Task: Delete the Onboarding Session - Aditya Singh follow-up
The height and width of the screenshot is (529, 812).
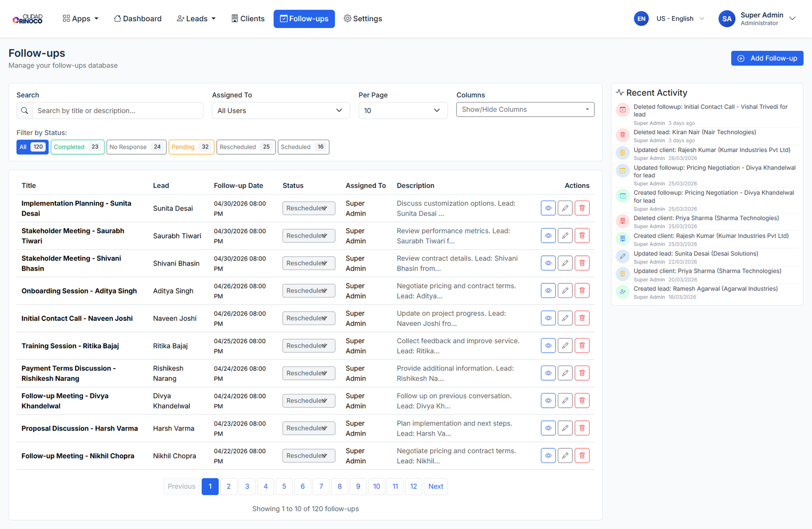Action: pyautogui.click(x=582, y=291)
